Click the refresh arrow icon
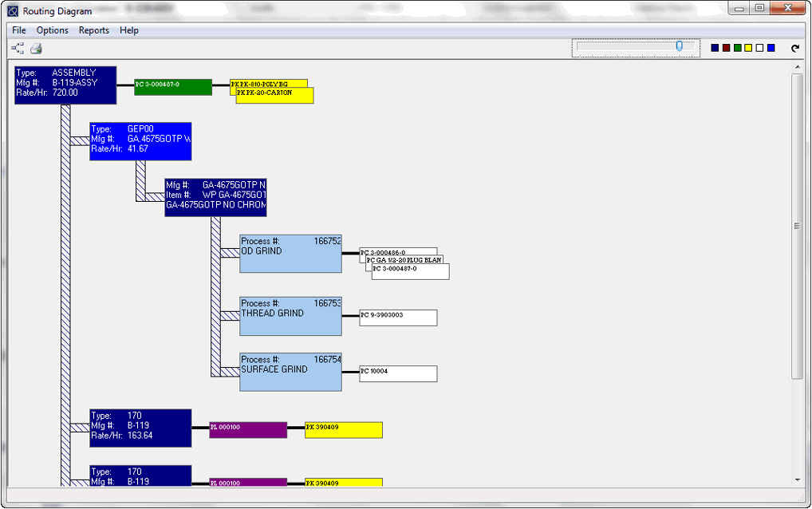 pyautogui.click(x=795, y=49)
